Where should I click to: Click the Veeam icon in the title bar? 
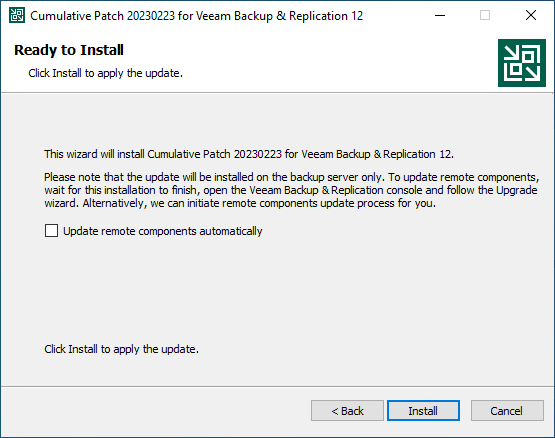(x=17, y=16)
